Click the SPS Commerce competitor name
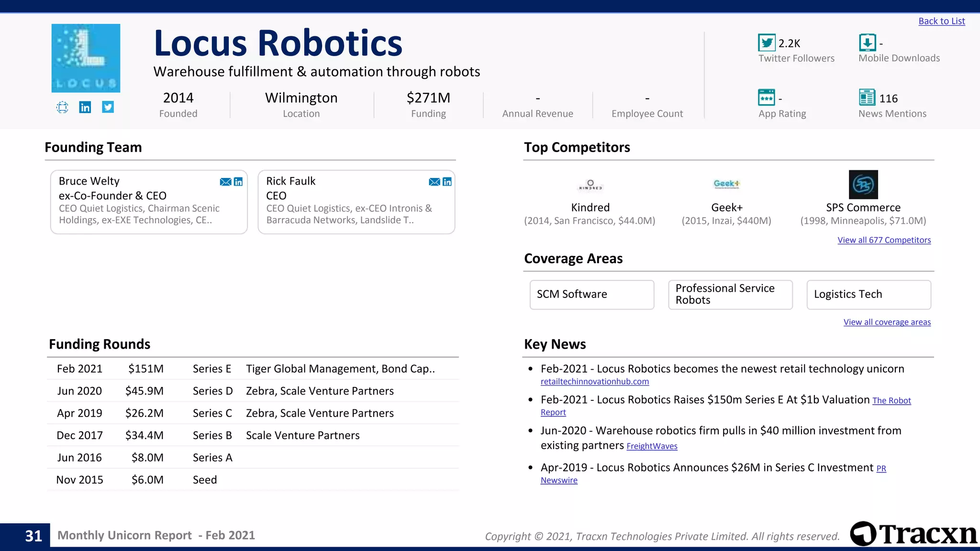The image size is (980, 551). click(863, 208)
